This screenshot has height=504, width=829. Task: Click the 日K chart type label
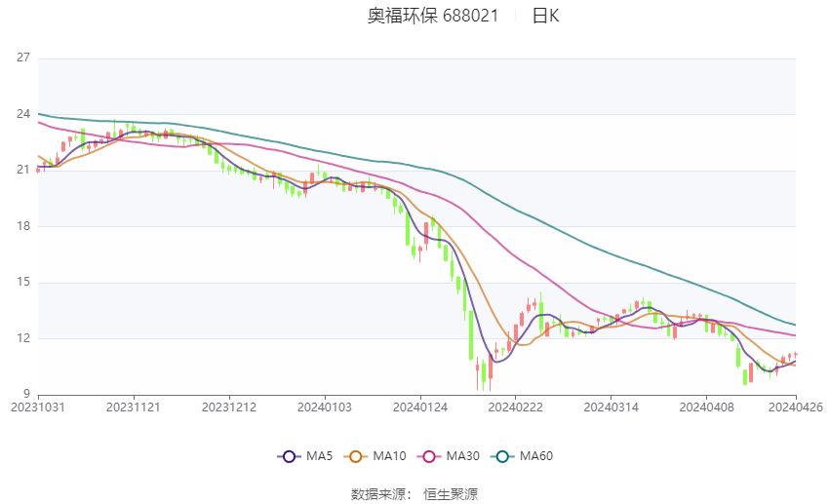click(545, 16)
